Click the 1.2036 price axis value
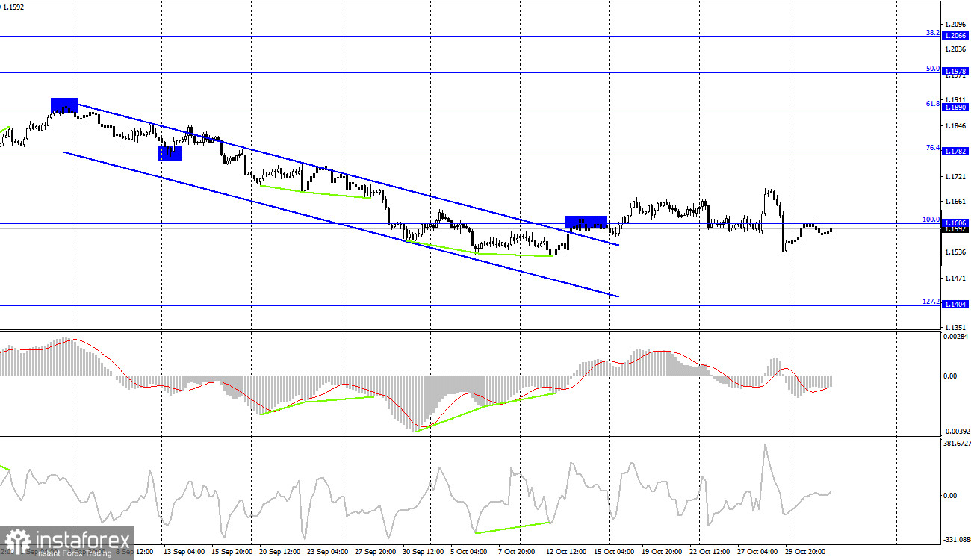Viewport: 971px width, 560px height. point(957,49)
